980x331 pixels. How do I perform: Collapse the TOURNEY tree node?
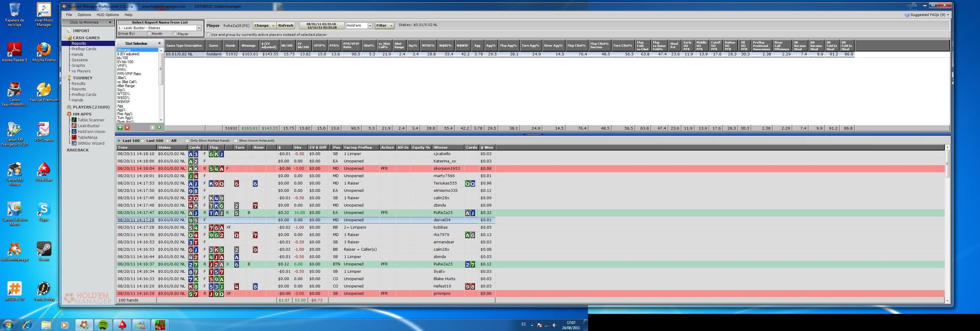[x=65, y=78]
